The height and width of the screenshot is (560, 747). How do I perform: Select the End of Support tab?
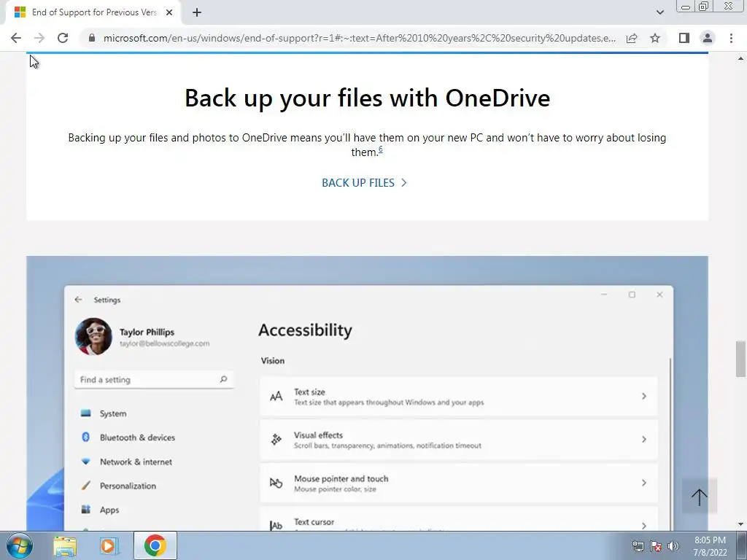pos(93,12)
